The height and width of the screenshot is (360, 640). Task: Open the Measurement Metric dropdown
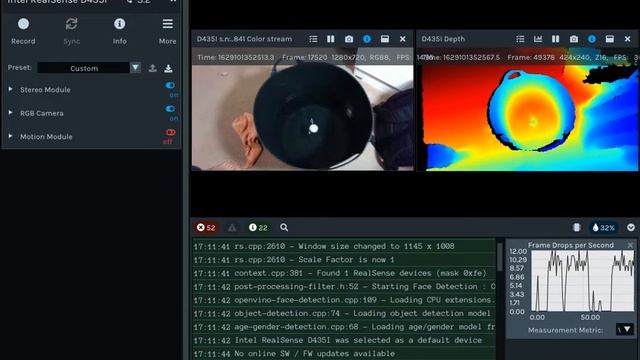coord(625,329)
